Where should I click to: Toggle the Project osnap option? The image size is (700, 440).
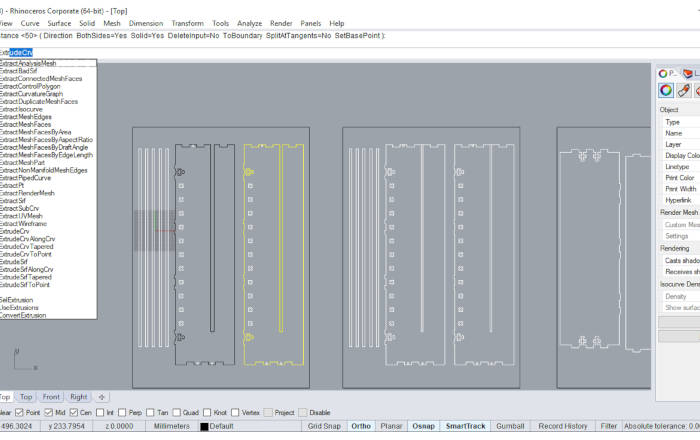click(x=268, y=412)
